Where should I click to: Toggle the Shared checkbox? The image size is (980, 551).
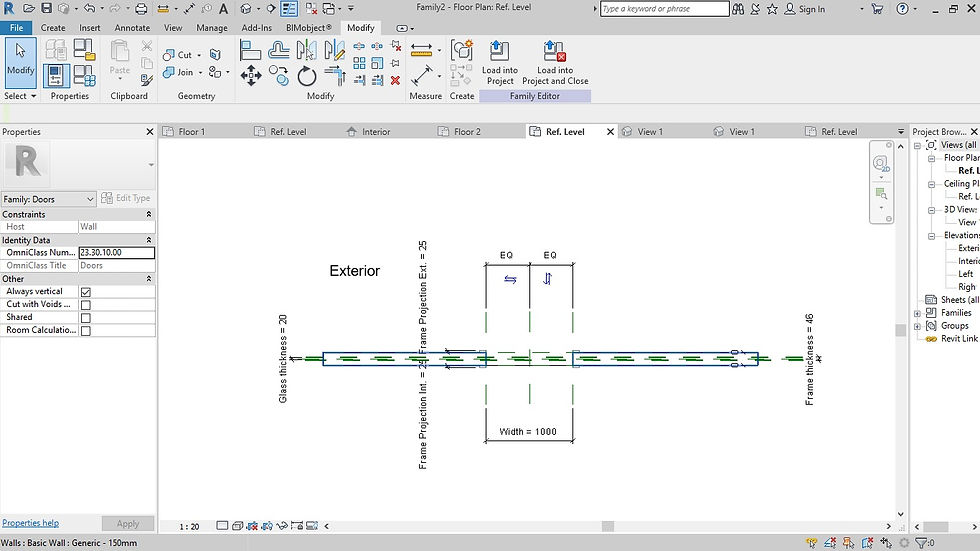click(86, 318)
